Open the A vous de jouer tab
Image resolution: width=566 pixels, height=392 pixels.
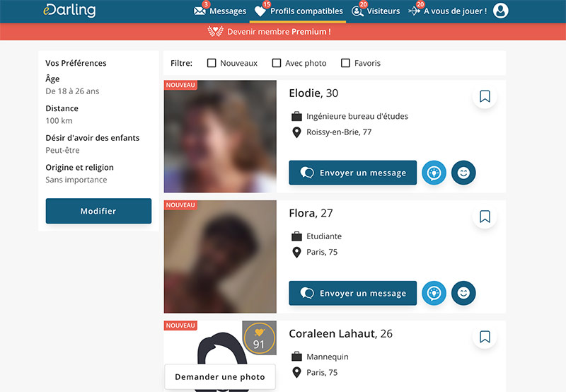click(448, 11)
